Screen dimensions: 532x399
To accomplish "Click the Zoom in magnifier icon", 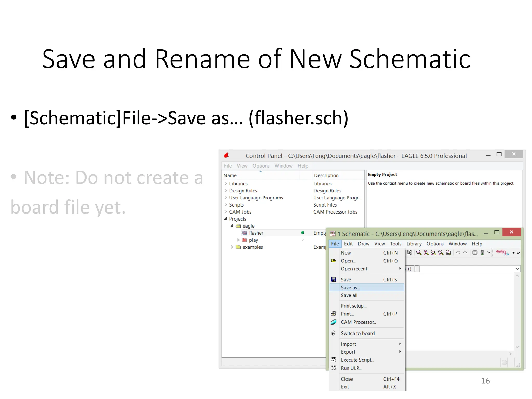I will (x=426, y=252).
